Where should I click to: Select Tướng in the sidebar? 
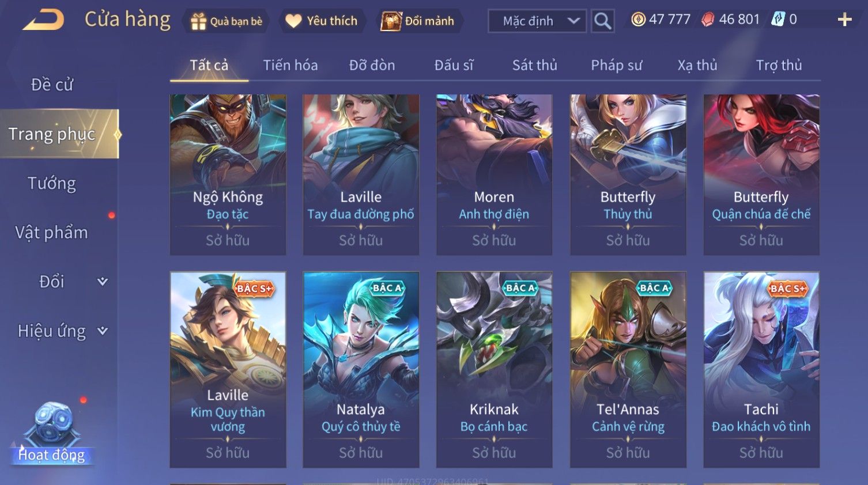(52, 183)
